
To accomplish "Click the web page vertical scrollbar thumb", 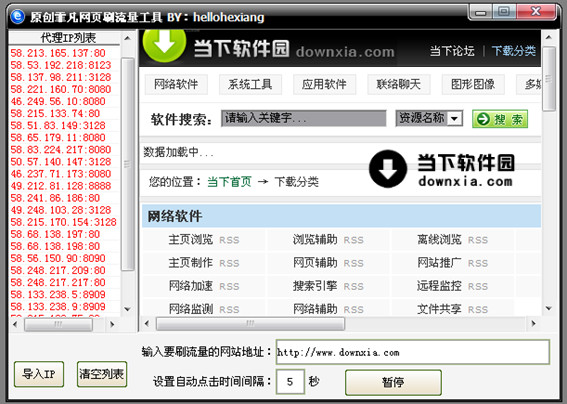I will click(x=549, y=78).
